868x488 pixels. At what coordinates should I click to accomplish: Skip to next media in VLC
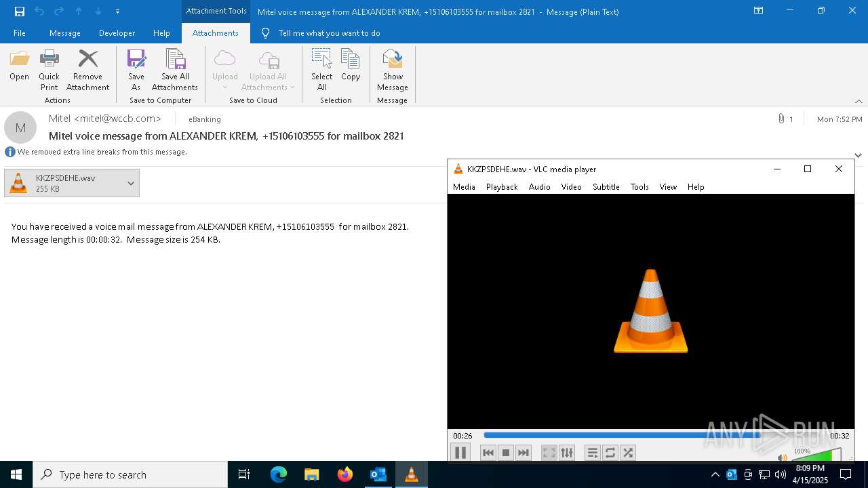click(x=524, y=453)
